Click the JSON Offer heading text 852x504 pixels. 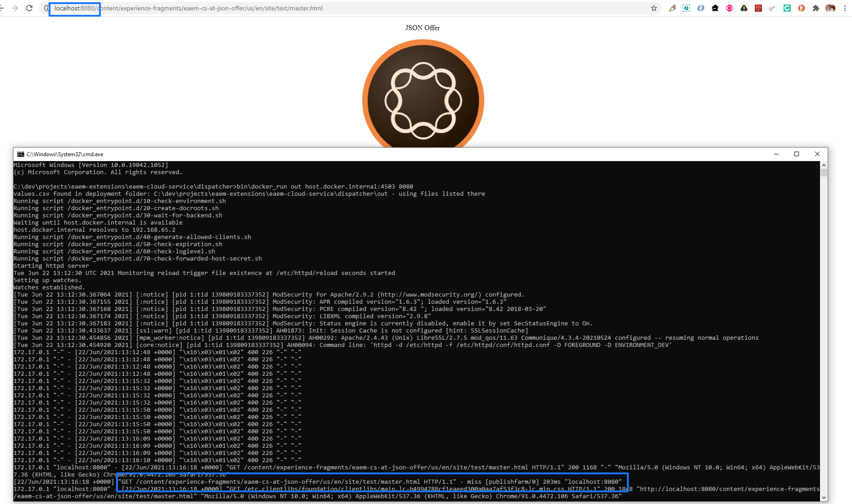pos(423,28)
